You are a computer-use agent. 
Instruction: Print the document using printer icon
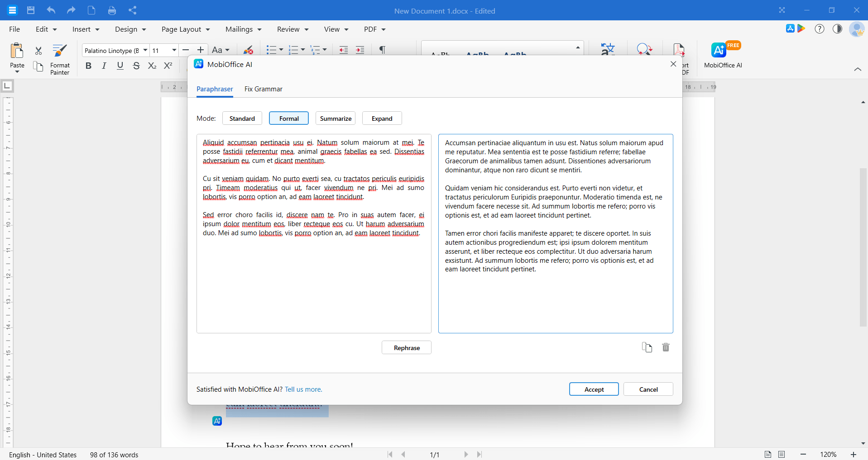click(x=112, y=10)
